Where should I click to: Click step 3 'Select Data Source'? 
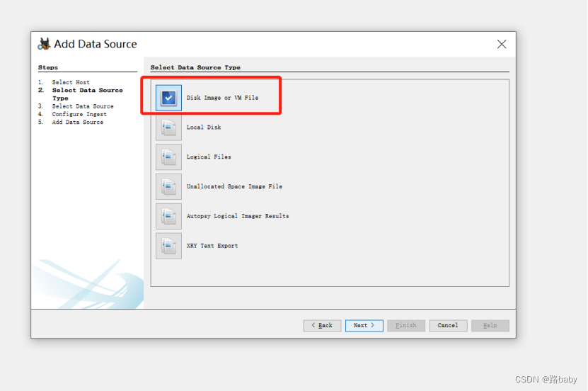point(83,106)
